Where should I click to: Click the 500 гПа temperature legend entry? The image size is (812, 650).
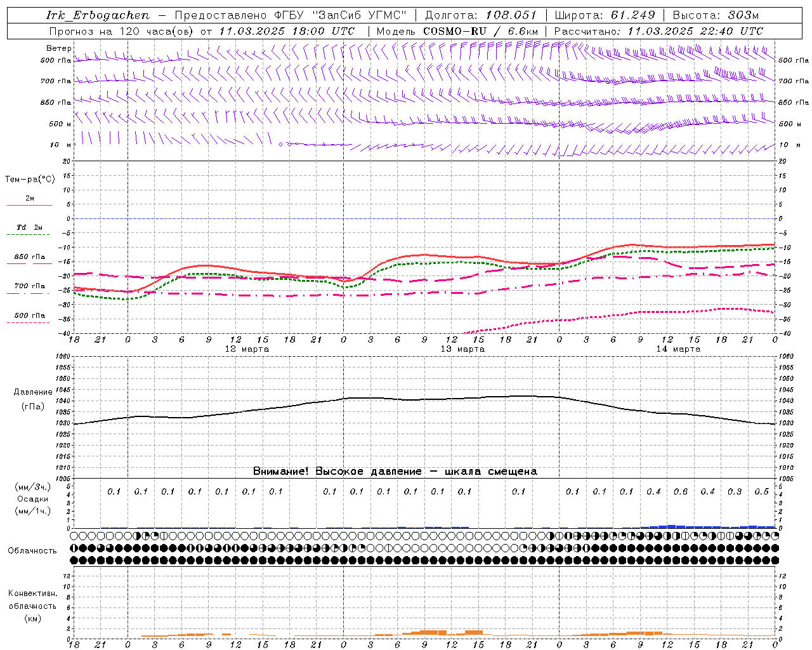pyautogui.click(x=30, y=315)
